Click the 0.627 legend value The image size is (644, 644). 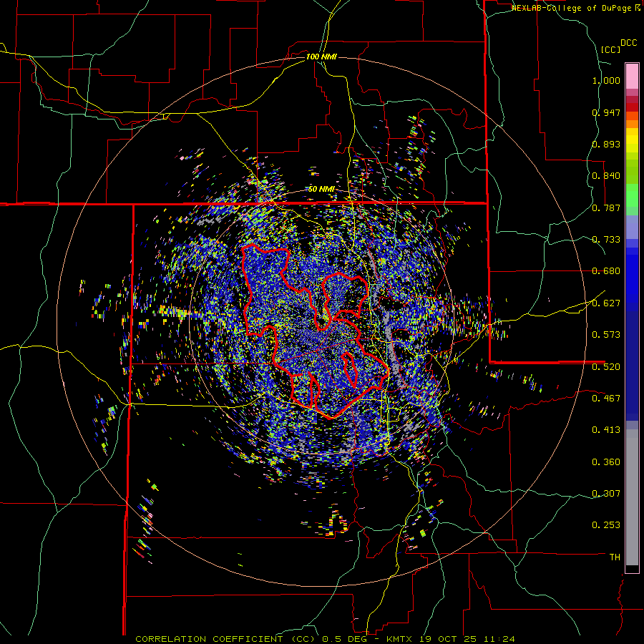(606, 303)
